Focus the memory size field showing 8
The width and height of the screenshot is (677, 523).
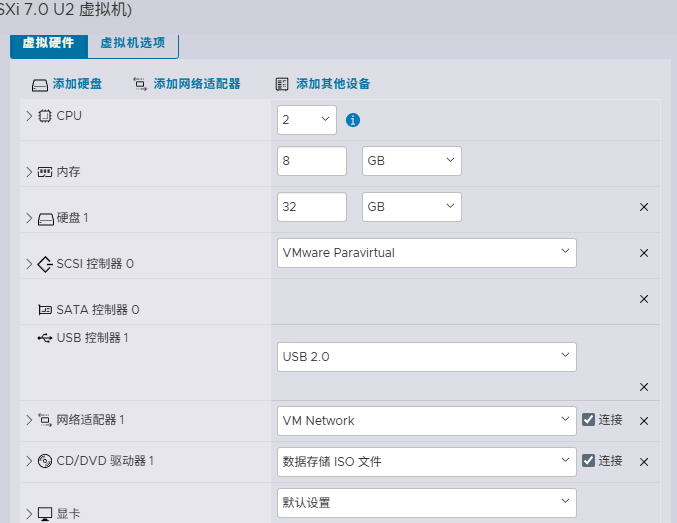(x=312, y=161)
